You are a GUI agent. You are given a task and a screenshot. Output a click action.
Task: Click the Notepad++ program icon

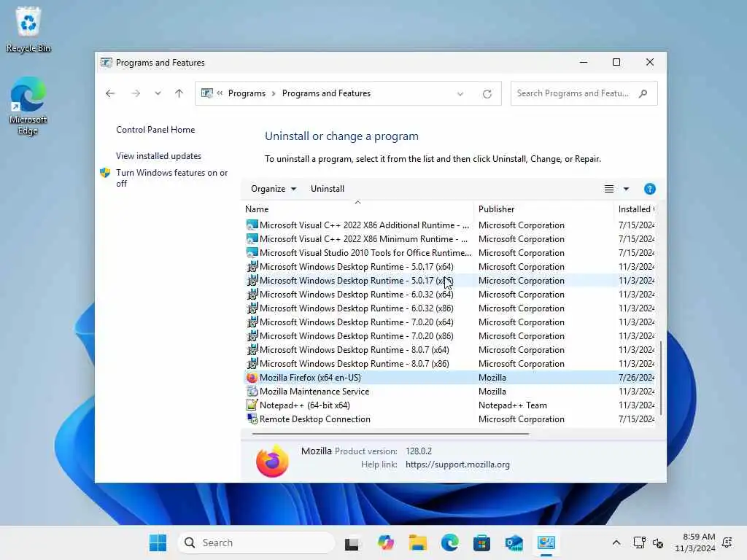tap(252, 405)
